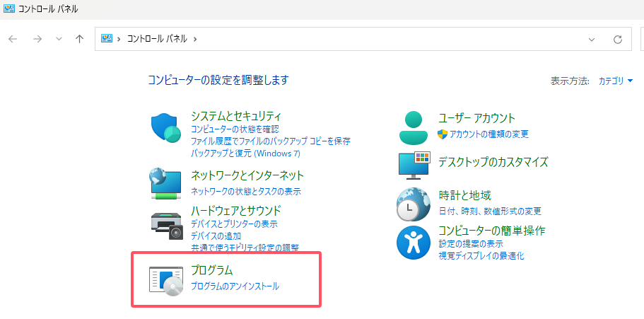Open デスクトップのカスタマイズ category heading
Viewport: 644px width, 319px height.
pyautogui.click(x=493, y=162)
